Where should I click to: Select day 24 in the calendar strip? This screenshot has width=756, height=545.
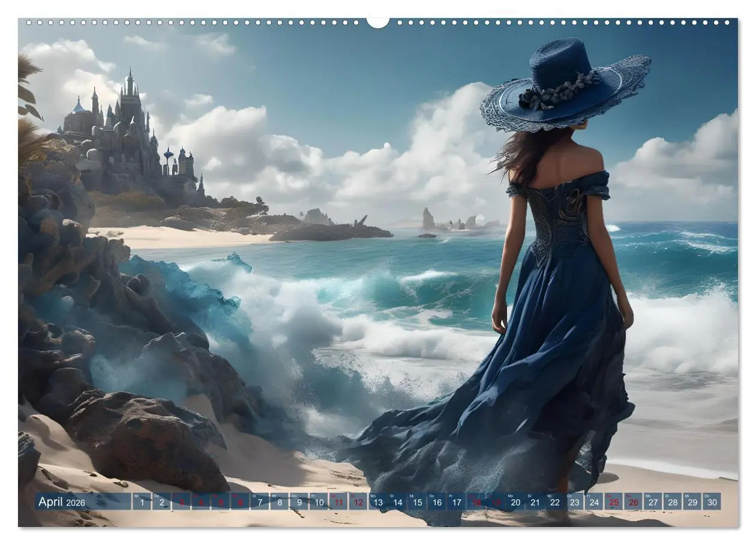click(x=594, y=502)
